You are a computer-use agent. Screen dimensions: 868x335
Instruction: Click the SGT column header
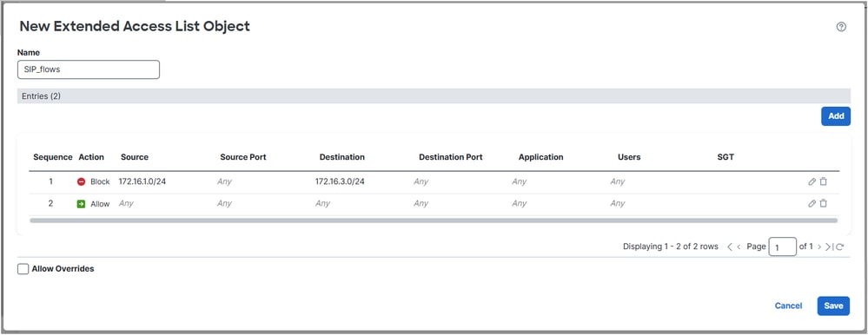(726, 157)
